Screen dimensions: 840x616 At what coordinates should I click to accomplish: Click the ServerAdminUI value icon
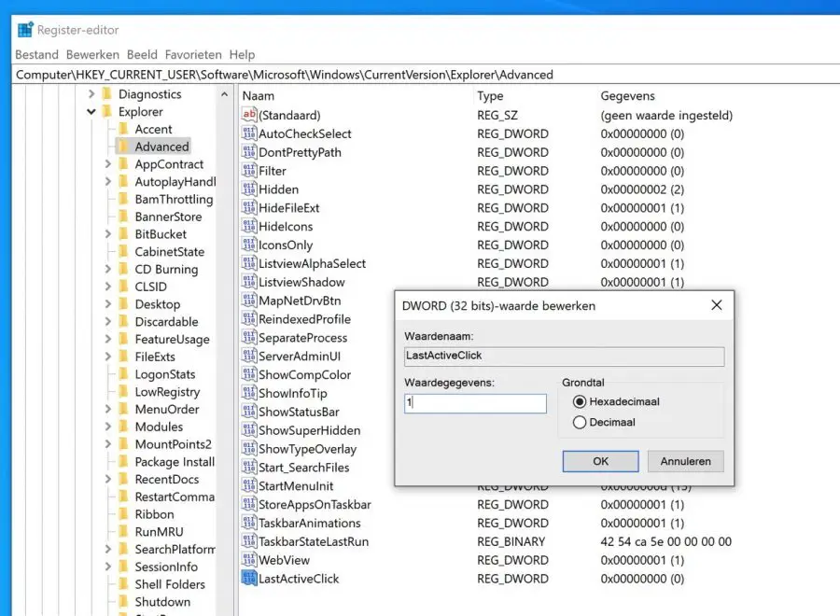pos(249,357)
